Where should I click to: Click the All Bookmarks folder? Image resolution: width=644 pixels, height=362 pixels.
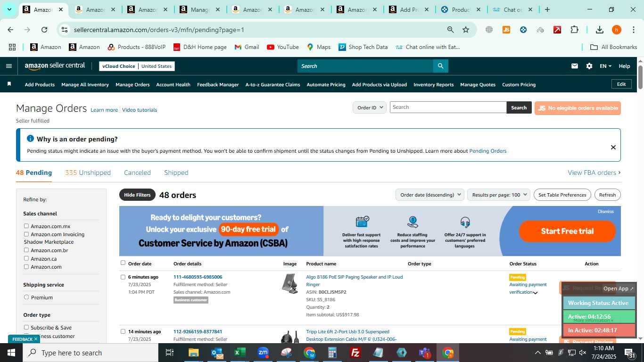[x=614, y=47]
